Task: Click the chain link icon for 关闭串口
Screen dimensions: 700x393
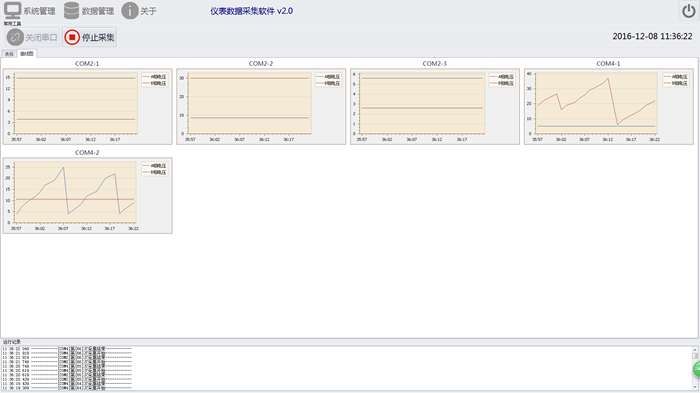Action: tap(15, 37)
